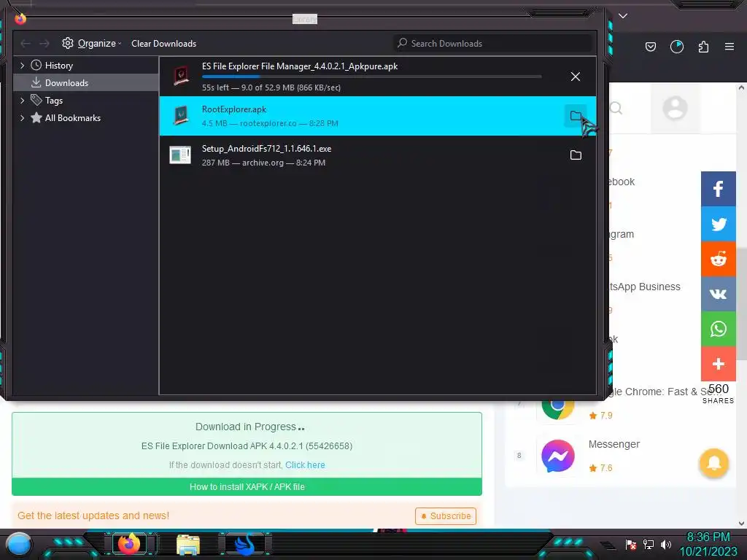This screenshot has height=560, width=747.
Task: Share the page on Reddit
Action: 719,259
